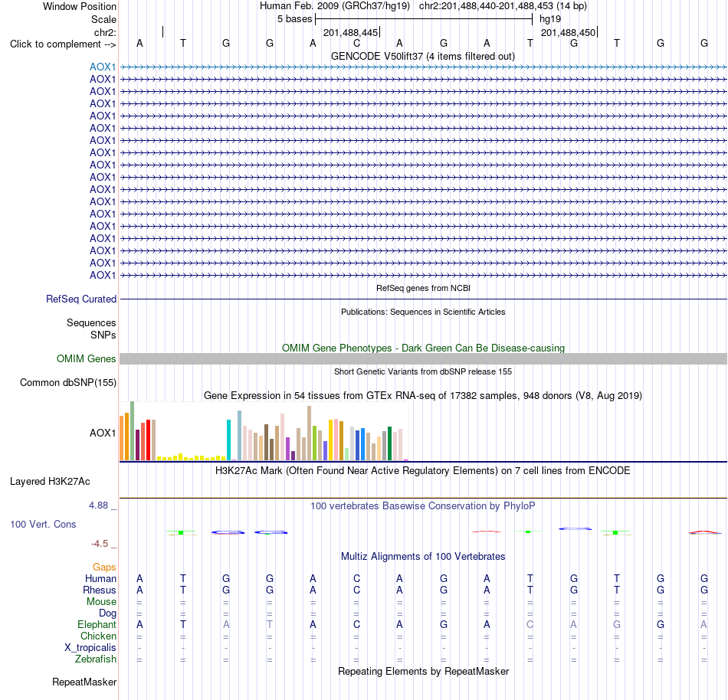Click the "Mouse" species label

tap(101, 602)
